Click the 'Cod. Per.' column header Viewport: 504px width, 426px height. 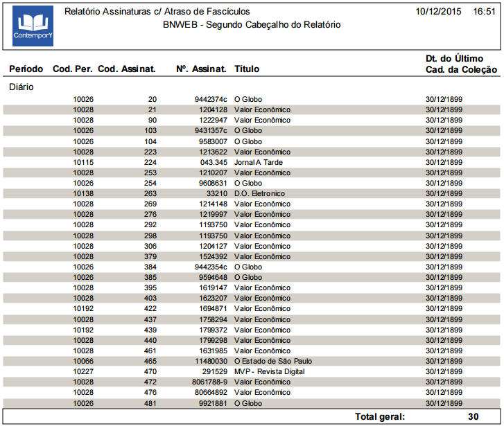[73, 69]
